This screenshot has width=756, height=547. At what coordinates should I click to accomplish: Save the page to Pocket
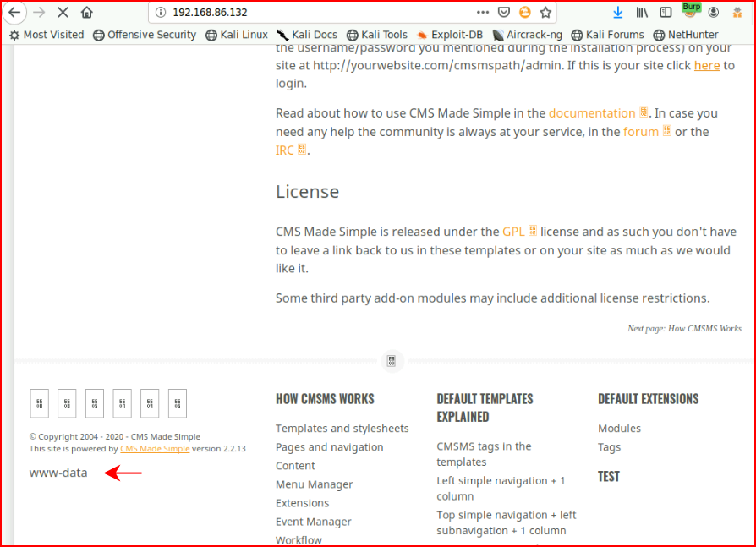tap(504, 12)
